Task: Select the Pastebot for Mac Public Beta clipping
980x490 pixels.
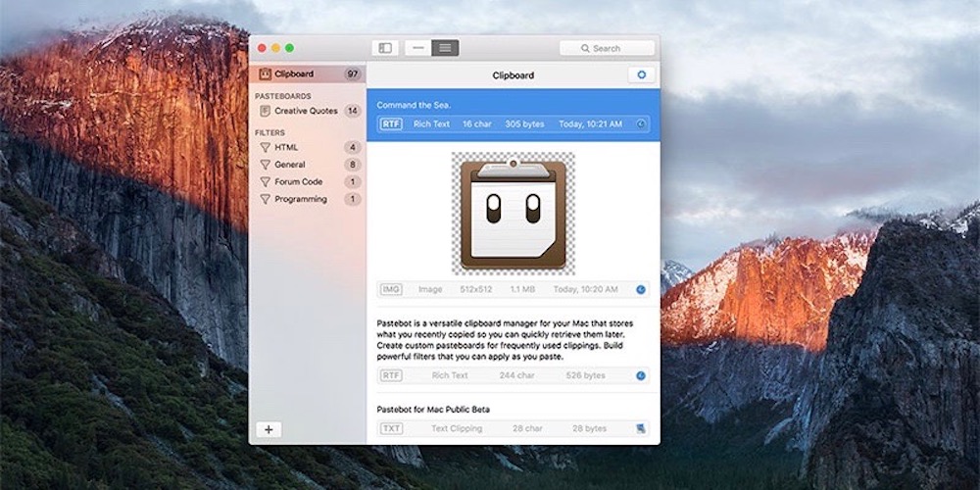Action: [x=433, y=409]
